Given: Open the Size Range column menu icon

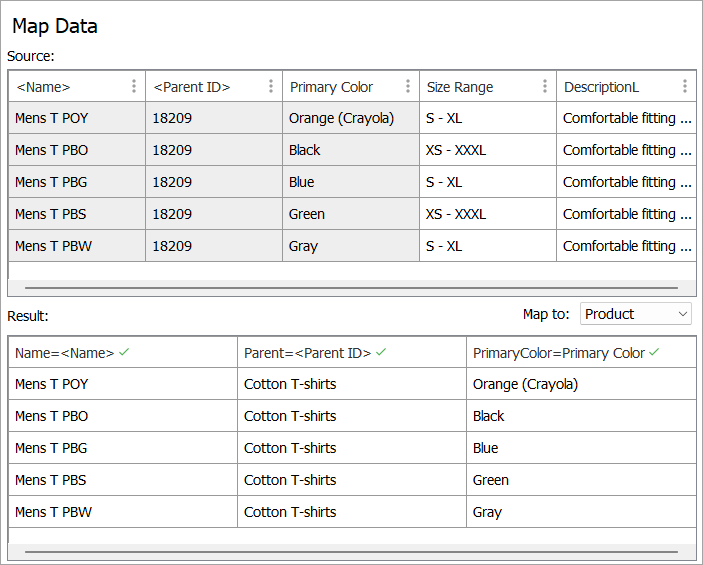Looking at the screenshot, I should coord(545,87).
